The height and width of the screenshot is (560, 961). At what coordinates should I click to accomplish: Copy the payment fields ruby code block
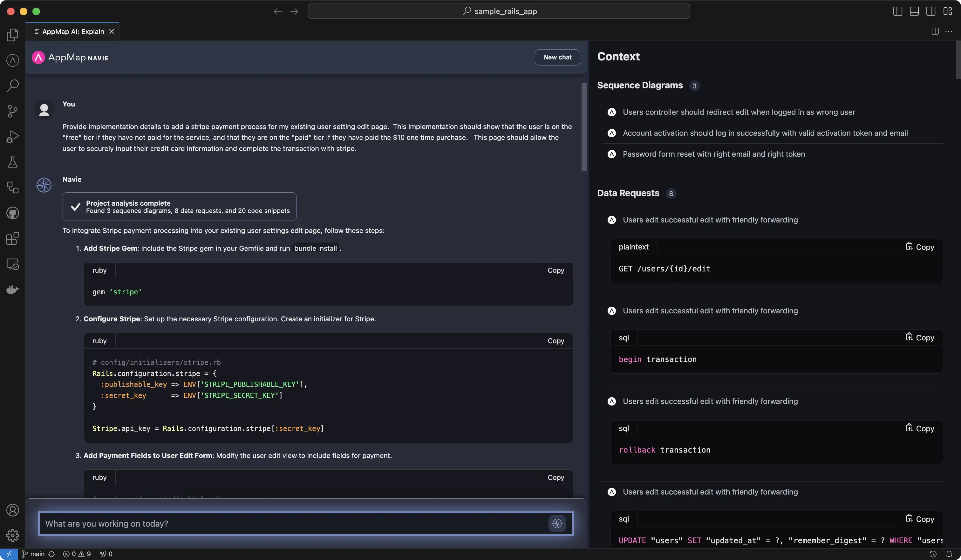(x=555, y=477)
